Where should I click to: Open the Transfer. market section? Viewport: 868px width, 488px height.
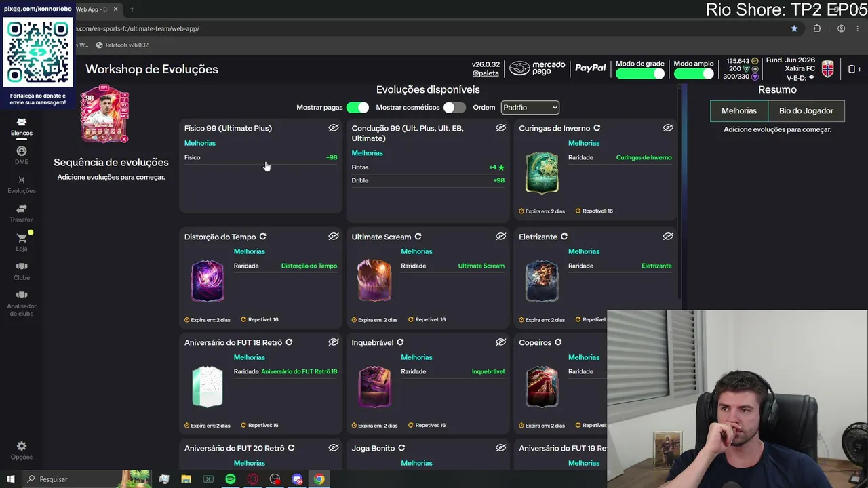click(x=22, y=213)
